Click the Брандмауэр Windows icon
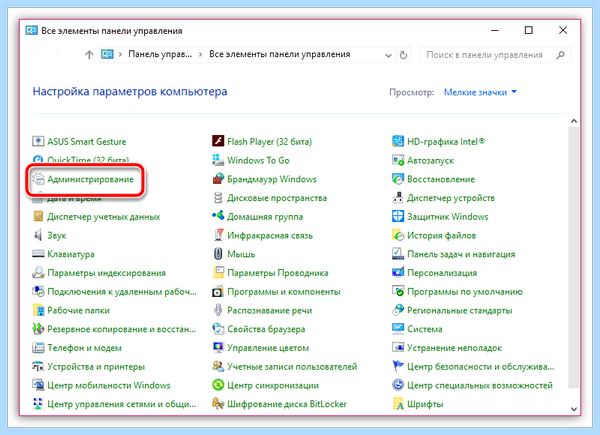 point(218,179)
